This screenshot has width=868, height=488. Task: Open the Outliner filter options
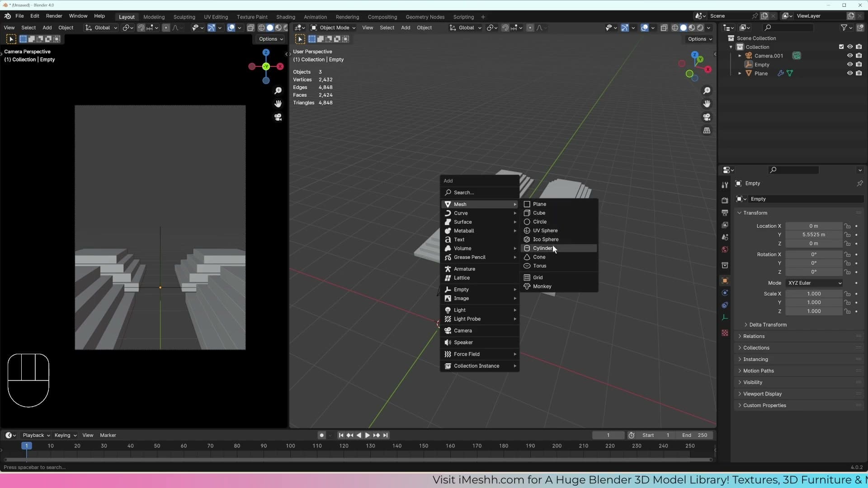tap(846, 28)
